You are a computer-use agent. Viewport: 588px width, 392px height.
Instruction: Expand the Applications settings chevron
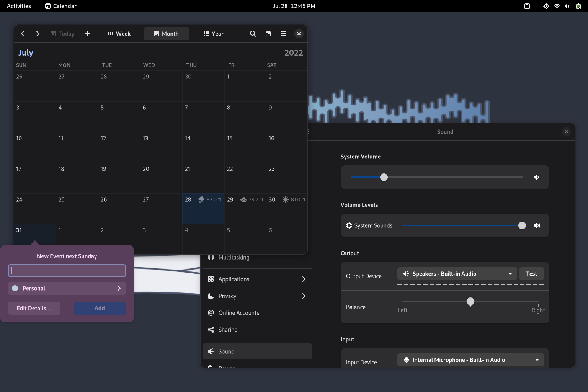point(304,279)
